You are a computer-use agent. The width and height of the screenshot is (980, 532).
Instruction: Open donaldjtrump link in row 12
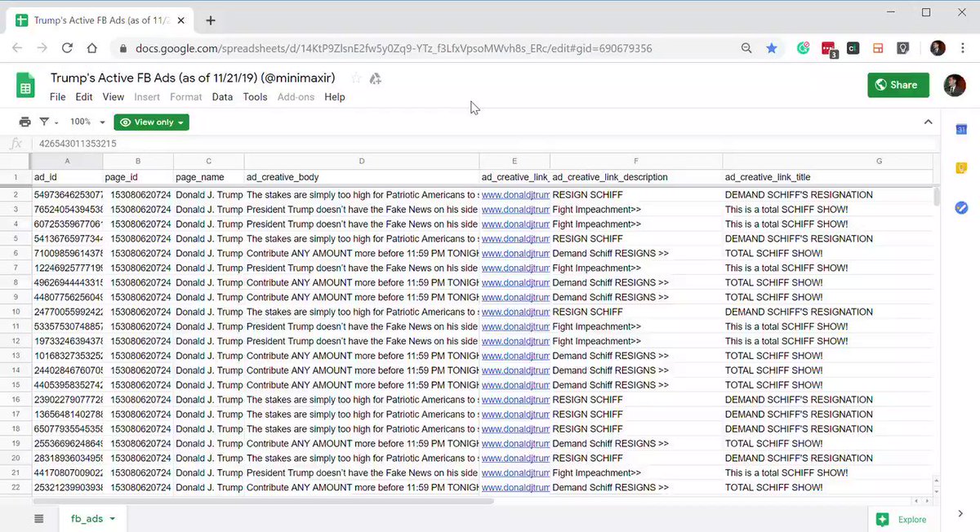(515, 341)
